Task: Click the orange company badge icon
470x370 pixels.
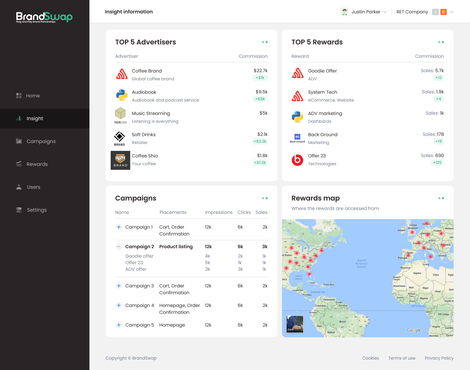Action: point(443,12)
